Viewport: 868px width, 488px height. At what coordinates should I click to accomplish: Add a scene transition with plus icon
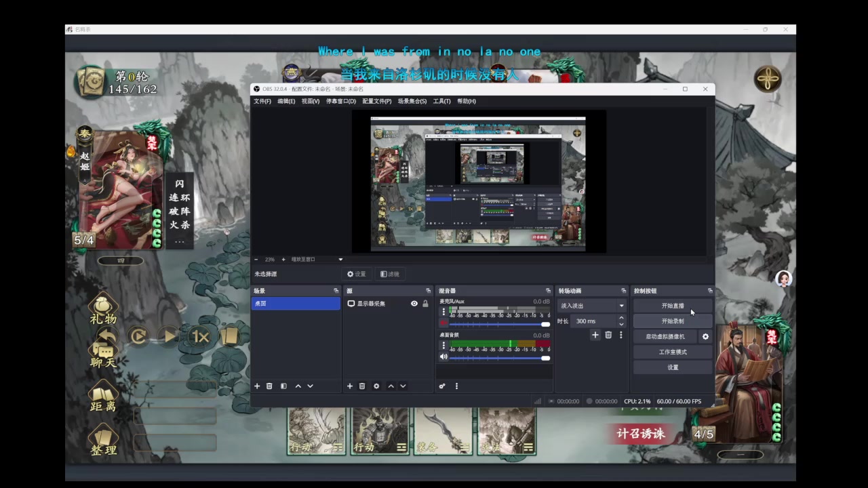[595, 335]
